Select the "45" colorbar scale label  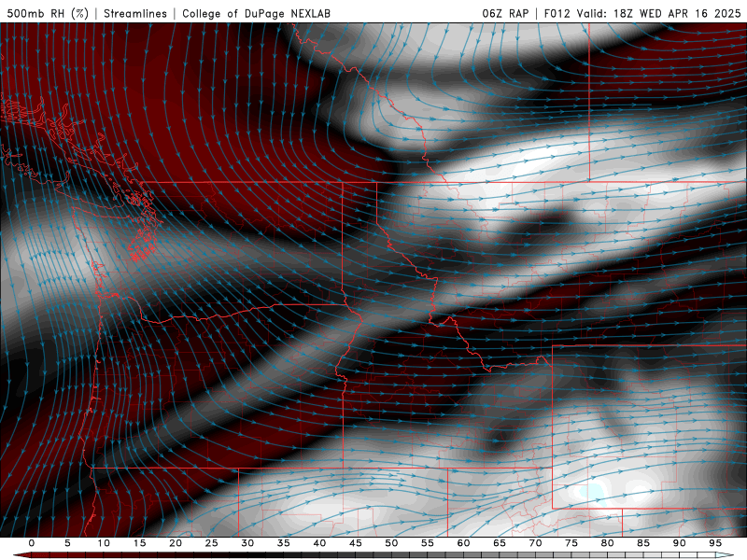tap(356, 543)
